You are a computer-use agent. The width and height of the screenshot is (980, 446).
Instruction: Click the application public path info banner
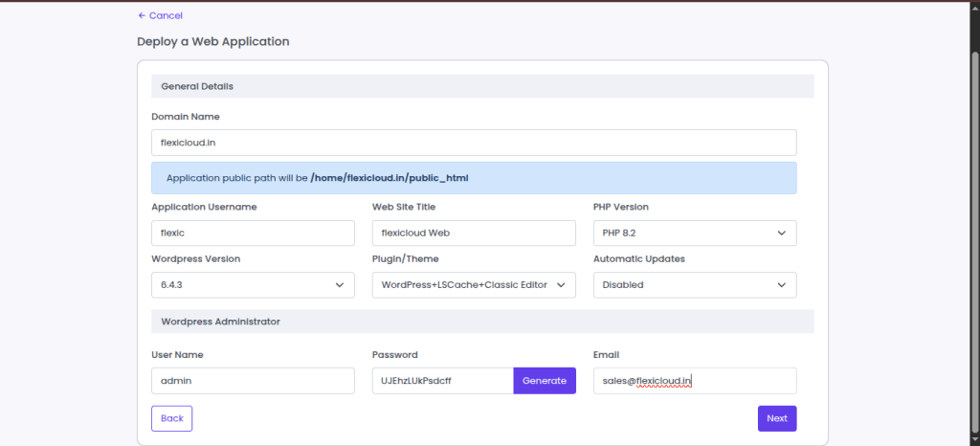pyautogui.click(x=474, y=178)
